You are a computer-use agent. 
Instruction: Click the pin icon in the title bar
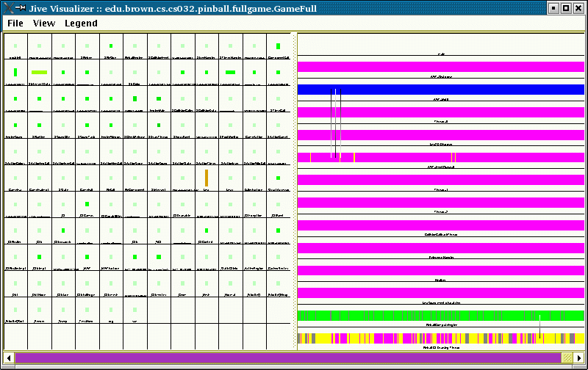21,8
